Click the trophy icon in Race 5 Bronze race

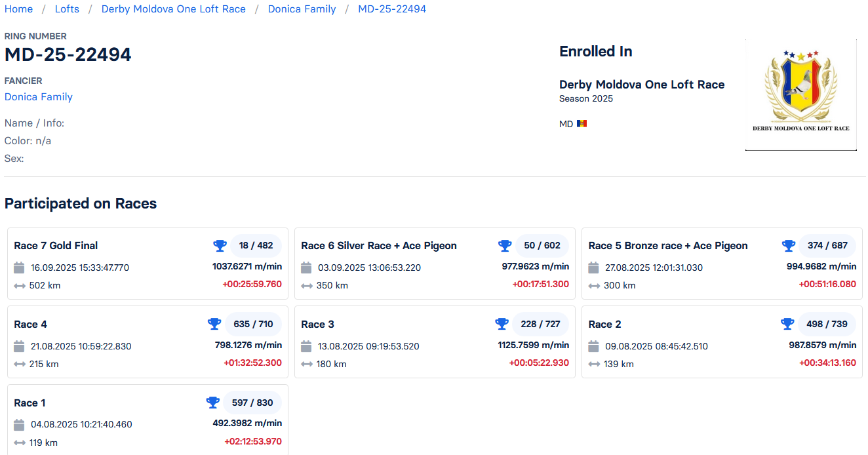pyautogui.click(x=788, y=246)
